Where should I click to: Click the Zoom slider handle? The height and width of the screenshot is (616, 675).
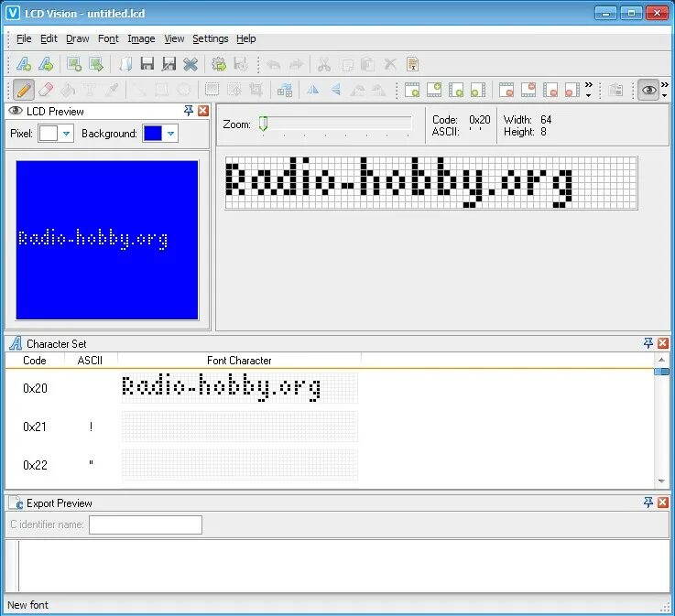(x=264, y=124)
